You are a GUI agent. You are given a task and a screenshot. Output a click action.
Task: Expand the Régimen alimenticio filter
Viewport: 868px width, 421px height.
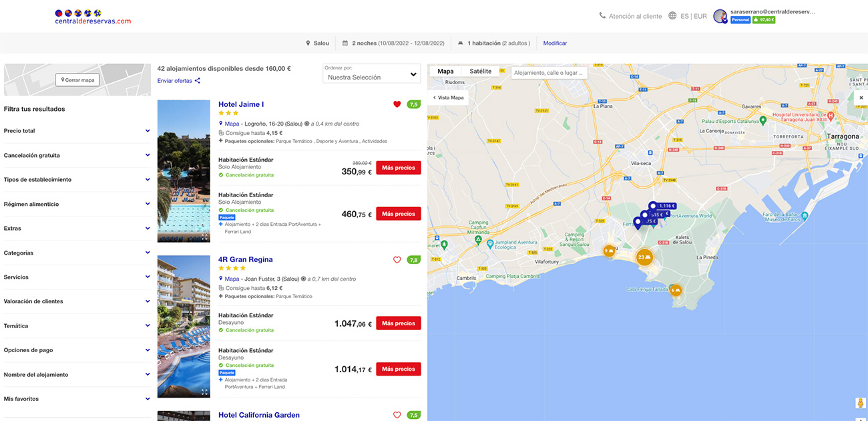coord(77,204)
